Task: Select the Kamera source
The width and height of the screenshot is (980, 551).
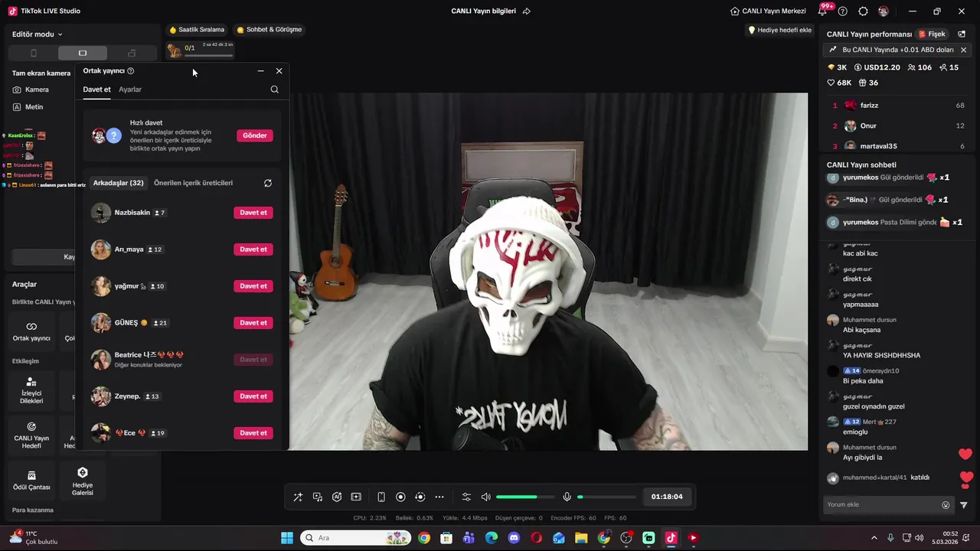Action: coord(31,90)
